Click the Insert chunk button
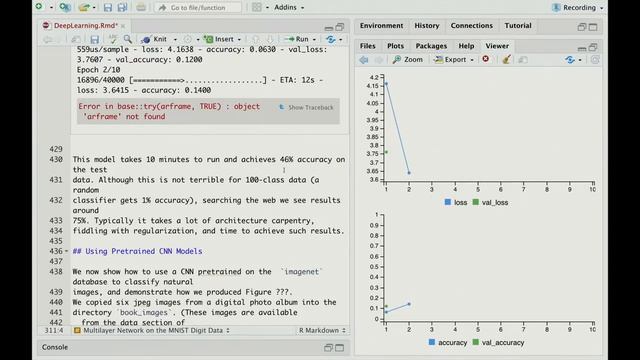Image resolution: width=640 pixels, height=360 pixels. coord(219,39)
